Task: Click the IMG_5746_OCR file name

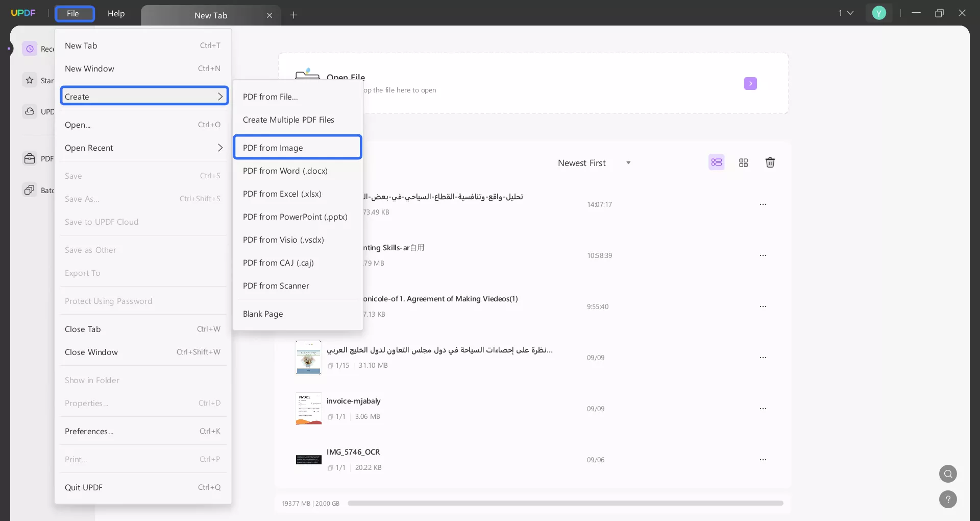Action: click(353, 452)
